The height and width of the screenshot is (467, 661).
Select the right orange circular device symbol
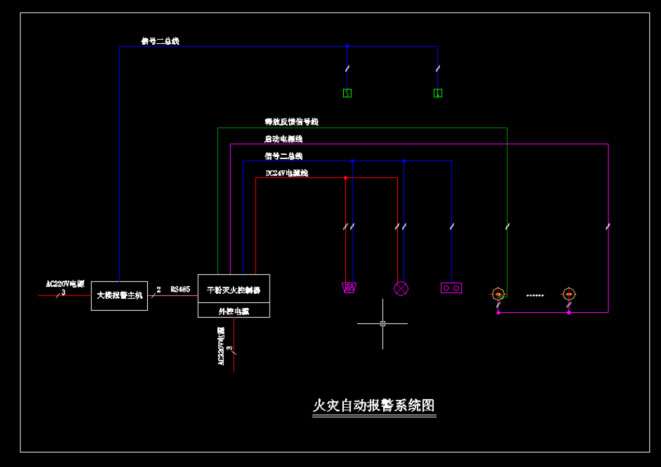click(568, 294)
